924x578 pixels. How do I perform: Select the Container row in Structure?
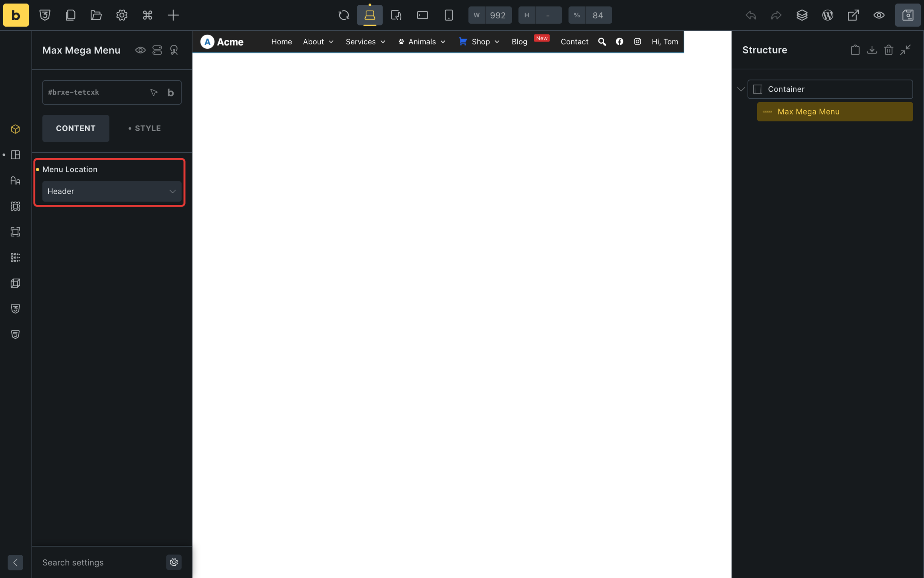tap(830, 89)
